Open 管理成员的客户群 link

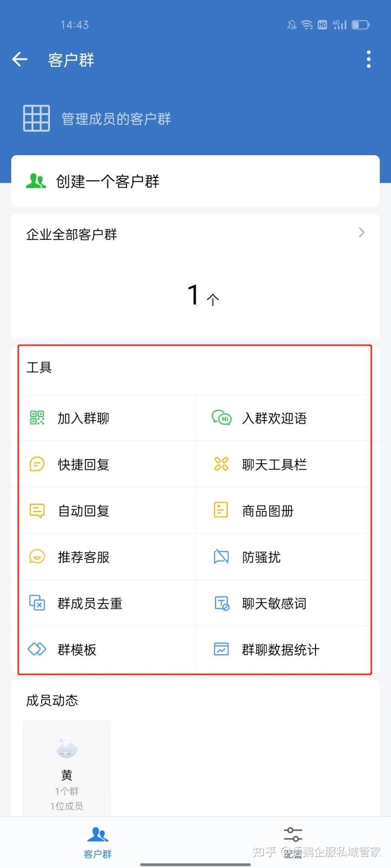[x=116, y=119]
